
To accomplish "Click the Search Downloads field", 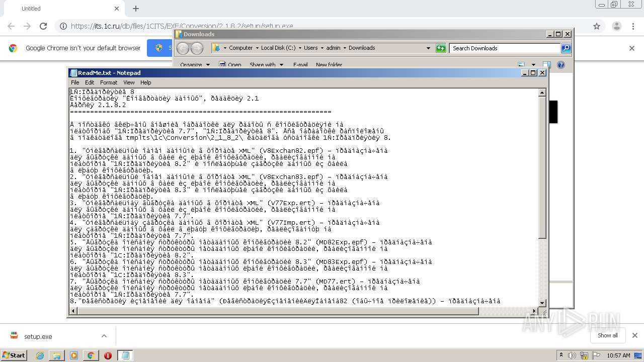I will (x=505, y=48).
